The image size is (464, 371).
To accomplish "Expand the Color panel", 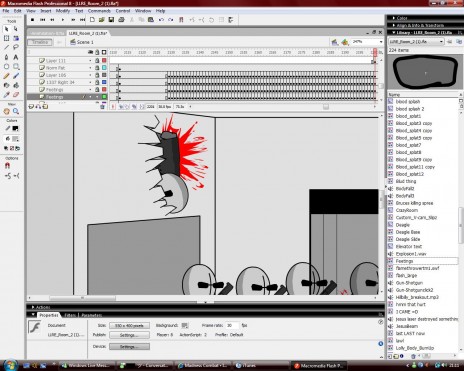I will [x=394, y=18].
